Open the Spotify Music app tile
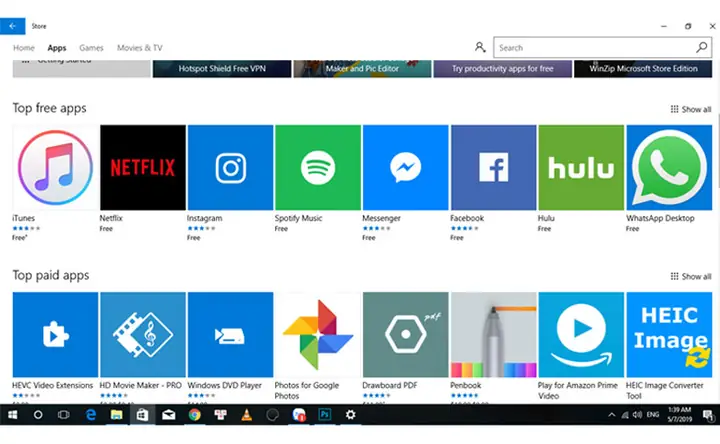This screenshot has height=444, width=720. pyautogui.click(x=318, y=168)
